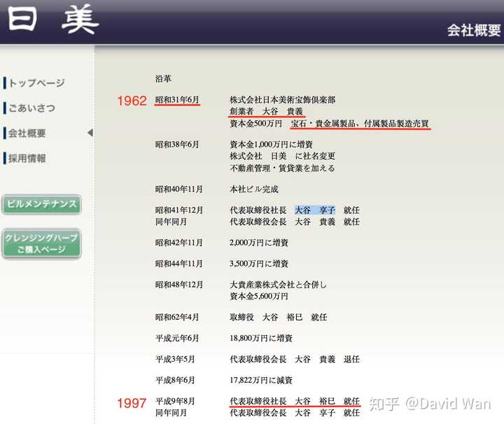Select the date 昭和62年4月

tap(177, 318)
